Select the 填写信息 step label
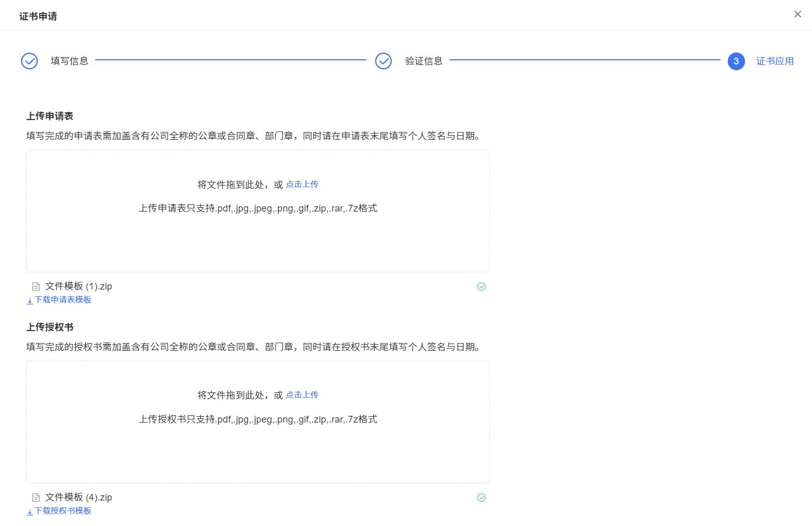Viewport: 812px width, 526px height. click(70, 61)
